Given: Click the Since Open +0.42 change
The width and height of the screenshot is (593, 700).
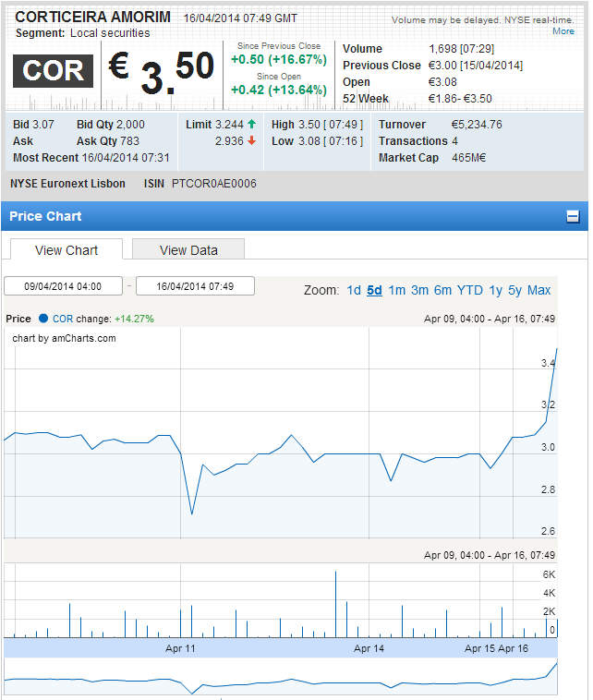Looking at the screenshot, I should point(279,90).
